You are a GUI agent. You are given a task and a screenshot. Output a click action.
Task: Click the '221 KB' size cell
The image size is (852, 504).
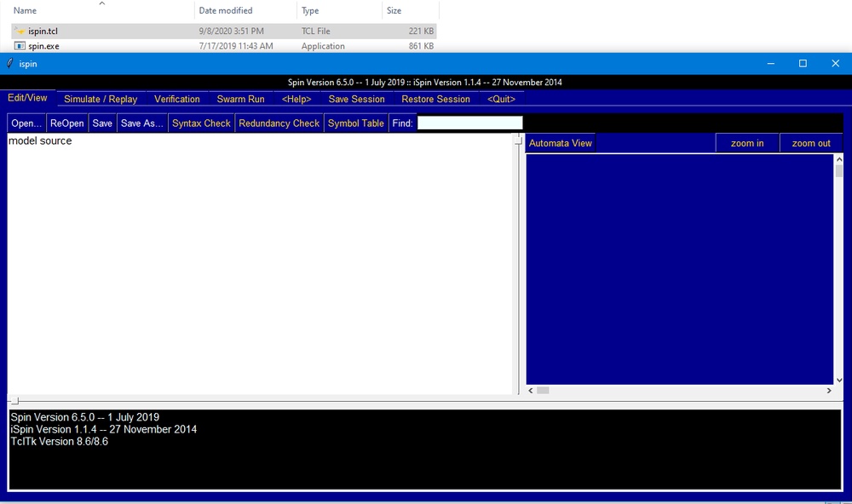421,31
